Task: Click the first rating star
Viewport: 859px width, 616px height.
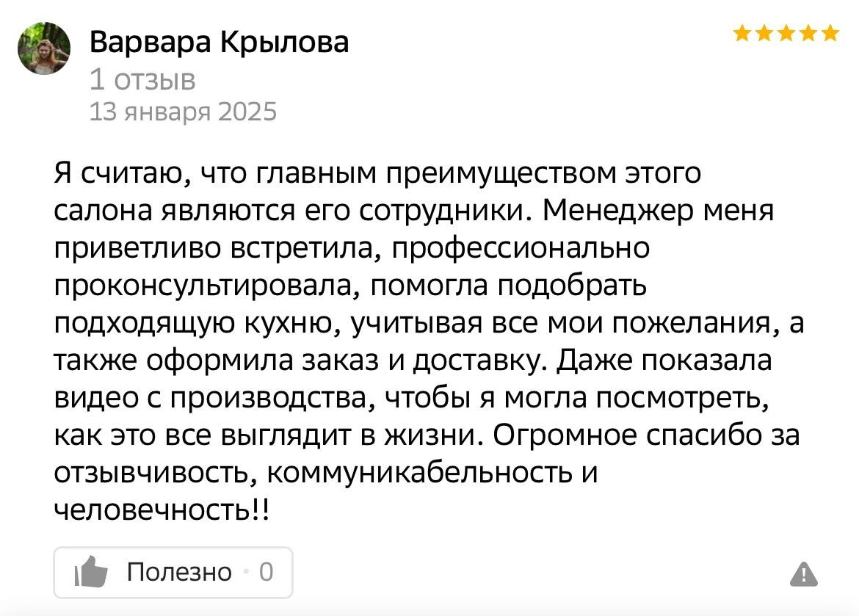Action: point(742,33)
